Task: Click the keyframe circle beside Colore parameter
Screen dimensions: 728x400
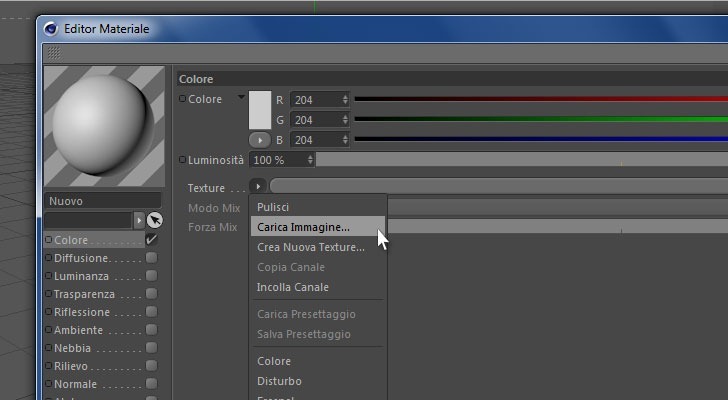Action: [x=182, y=98]
